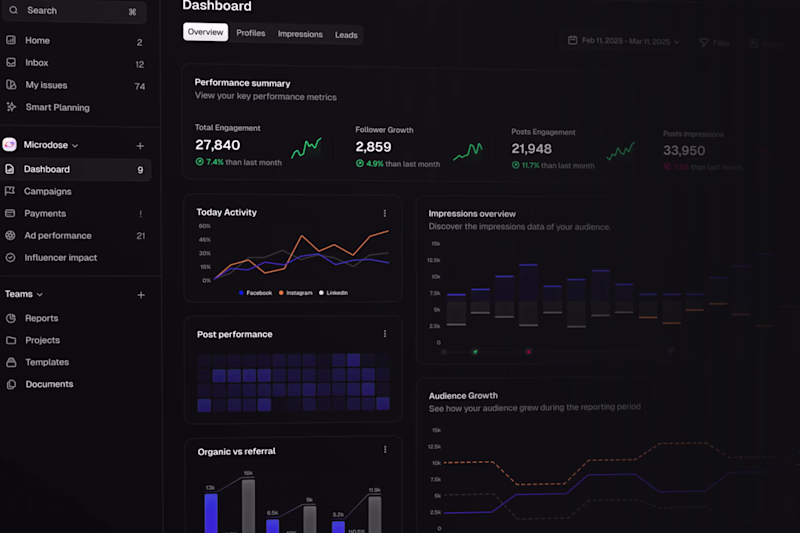Switch to the Profiles tab
The height and width of the screenshot is (533, 800).
point(251,33)
